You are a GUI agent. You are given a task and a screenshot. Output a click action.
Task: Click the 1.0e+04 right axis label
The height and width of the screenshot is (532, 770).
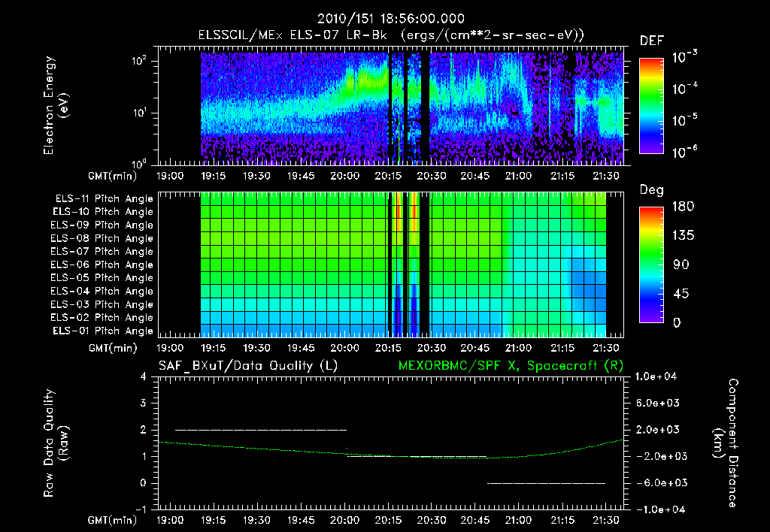click(x=656, y=377)
